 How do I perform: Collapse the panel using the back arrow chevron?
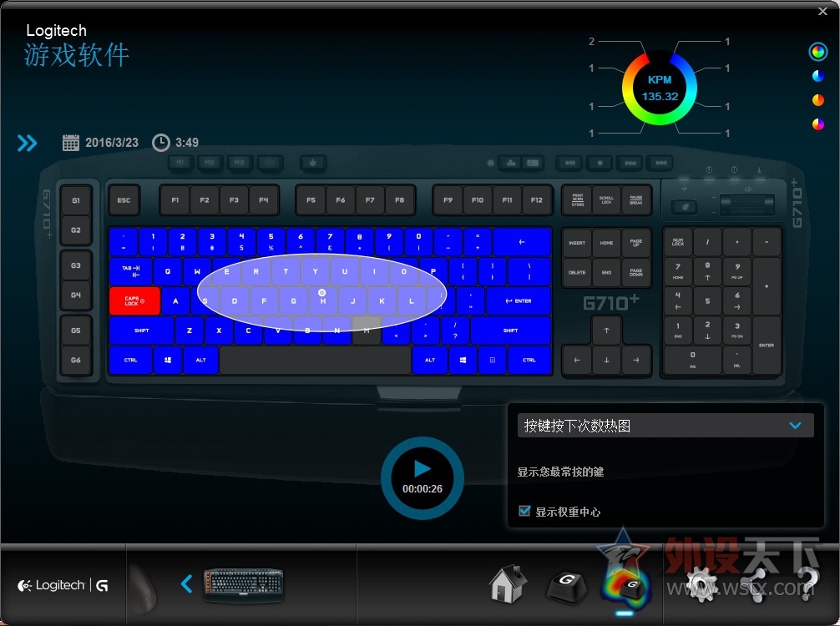(x=186, y=584)
